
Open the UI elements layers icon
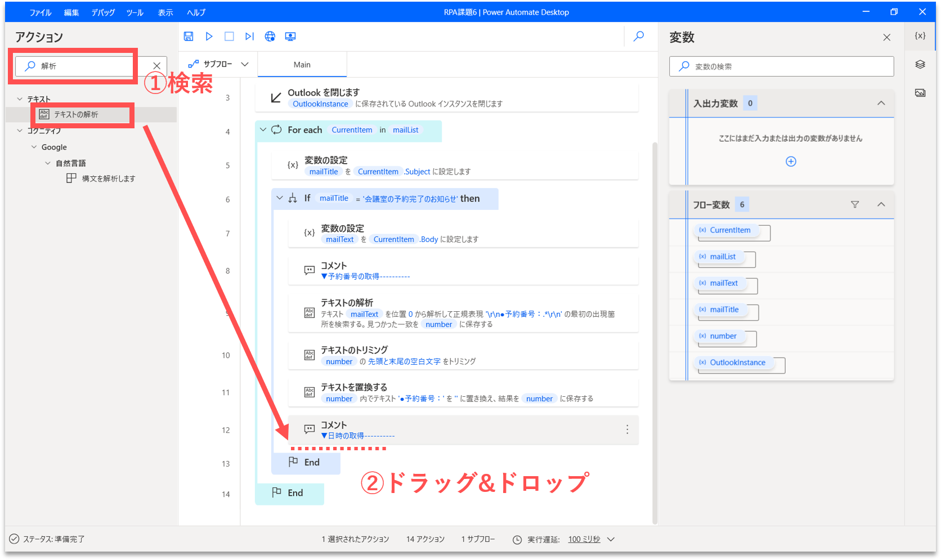[x=920, y=65]
